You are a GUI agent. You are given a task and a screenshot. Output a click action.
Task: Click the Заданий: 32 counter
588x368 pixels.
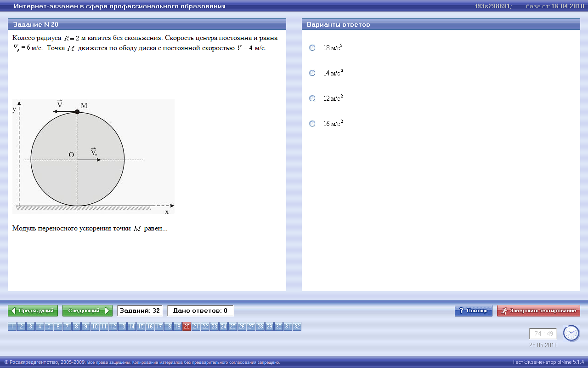pos(140,311)
